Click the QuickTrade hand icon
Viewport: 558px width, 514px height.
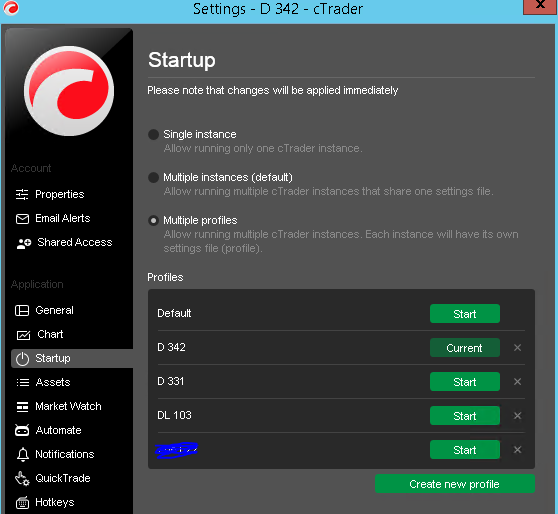(x=22, y=478)
